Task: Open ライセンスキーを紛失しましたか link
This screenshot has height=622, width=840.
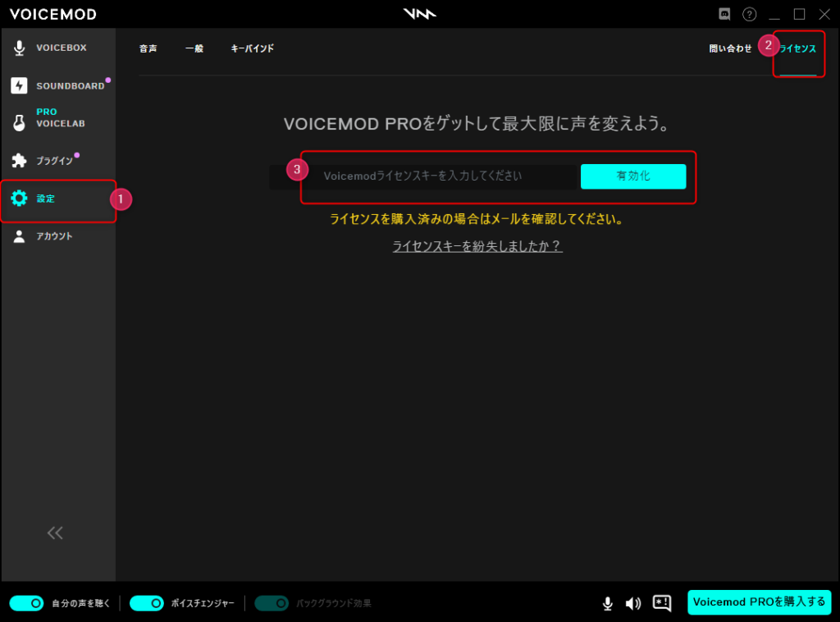Action: (477, 246)
